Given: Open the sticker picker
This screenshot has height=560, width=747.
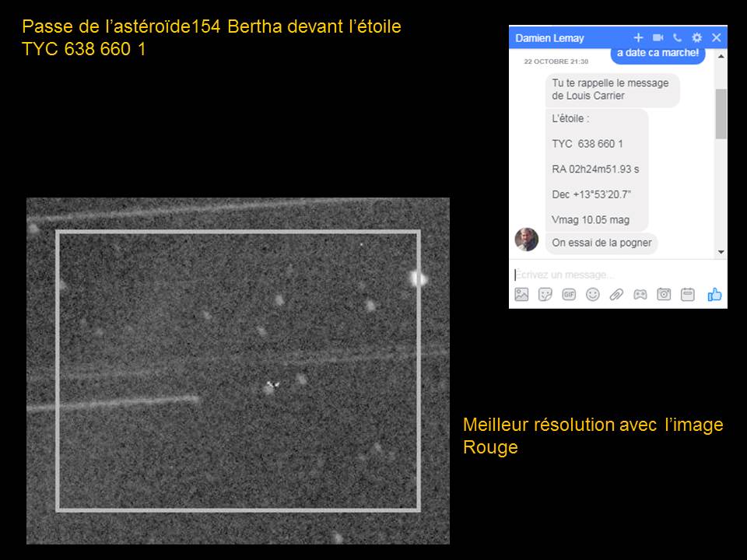Looking at the screenshot, I should (545, 294).
